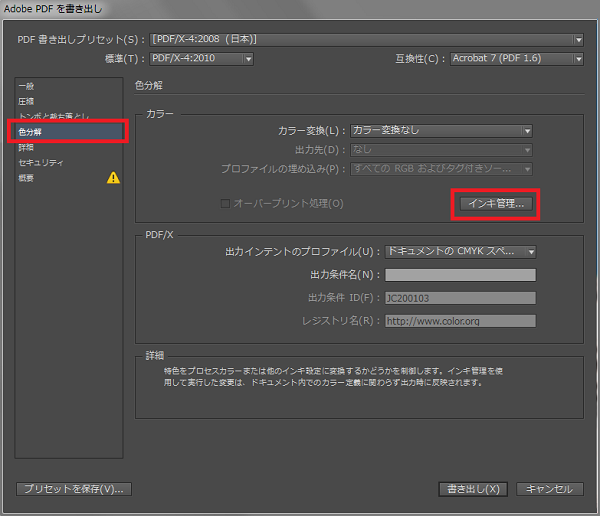Open the カラー変換 dropdown
600x516 pixels.
(441, 131)
